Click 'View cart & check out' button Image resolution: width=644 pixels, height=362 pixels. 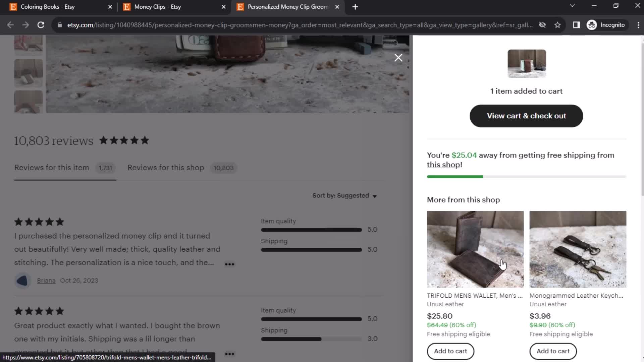coord(526,116)
